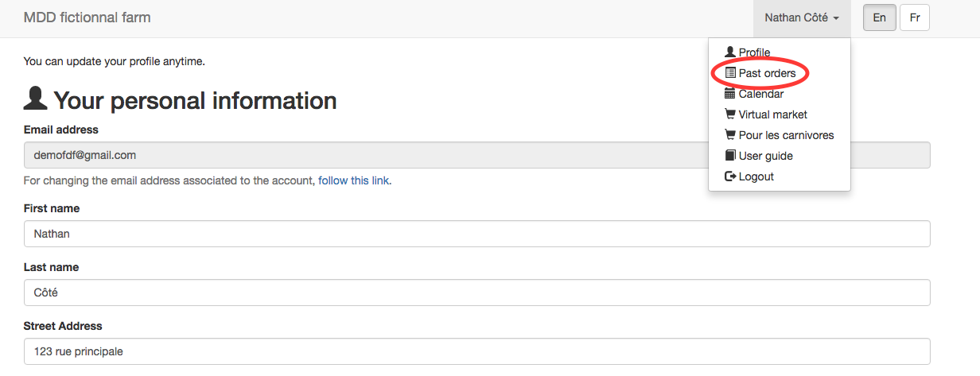Click the Logout arrow icon

pos(730,176)
